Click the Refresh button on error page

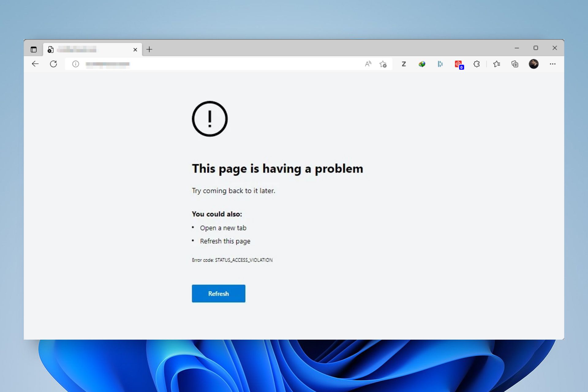click(x=218, y=294)
